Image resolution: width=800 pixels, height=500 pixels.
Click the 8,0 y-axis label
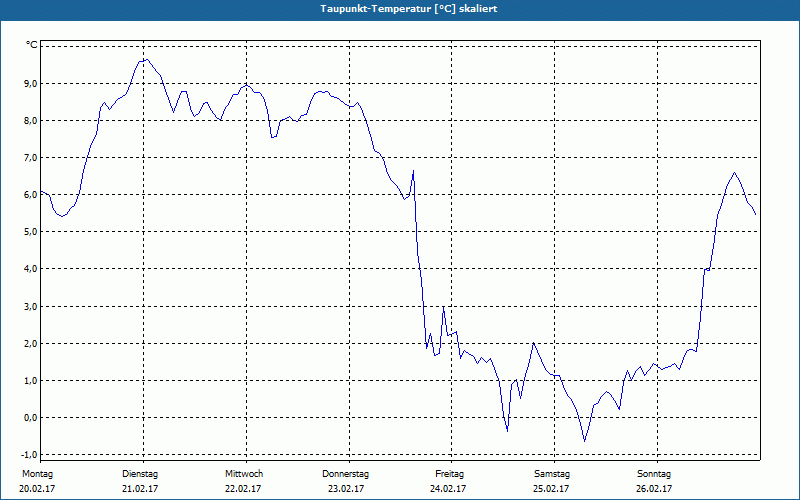tap(31, 120)
